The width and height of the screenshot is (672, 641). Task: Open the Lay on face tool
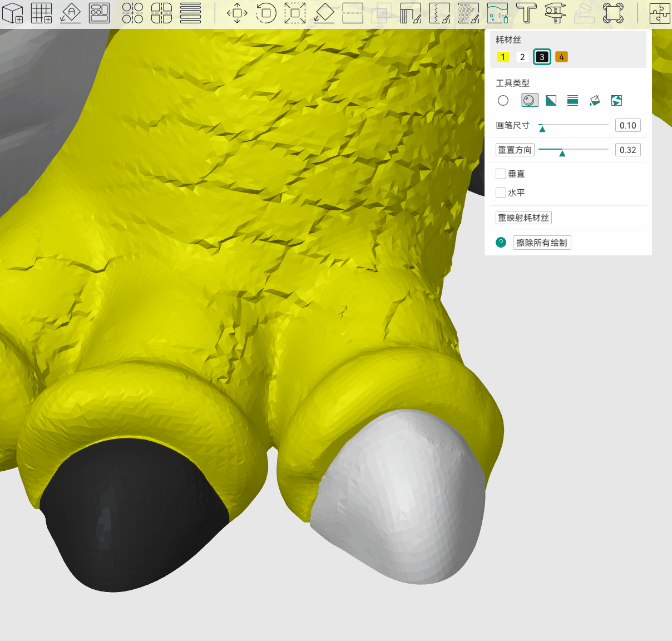tap(324, 13)
